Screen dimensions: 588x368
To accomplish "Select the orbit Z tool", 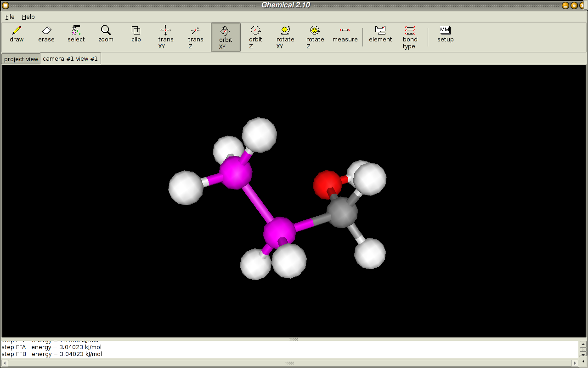I will (255, 37).
